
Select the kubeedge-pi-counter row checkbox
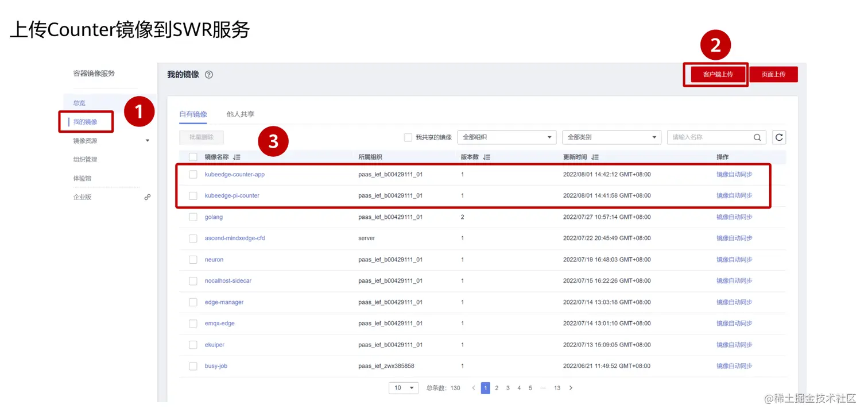point(193,196)
